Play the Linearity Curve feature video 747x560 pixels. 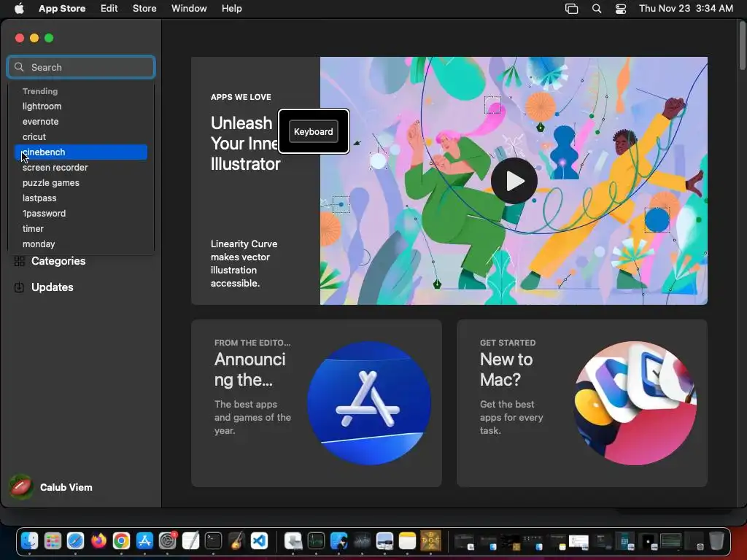514,181
